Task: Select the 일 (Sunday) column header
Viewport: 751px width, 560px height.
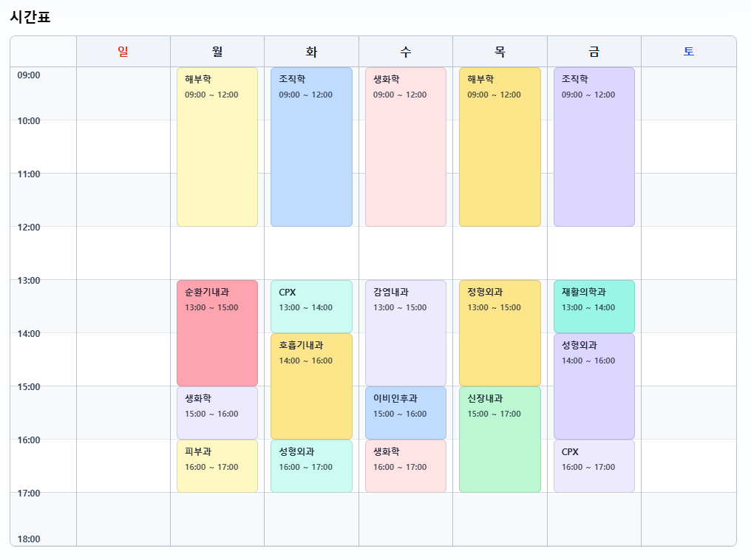Action: [x=123, y=52]
